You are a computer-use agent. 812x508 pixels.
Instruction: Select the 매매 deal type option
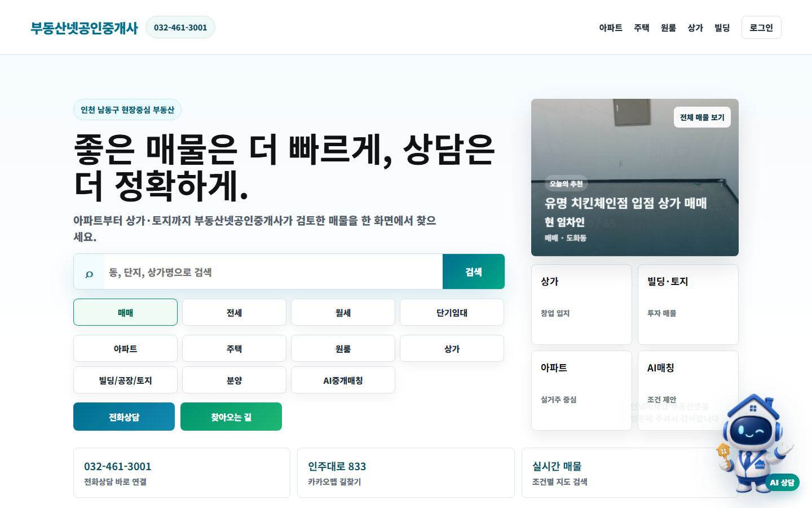pos(125,312)
